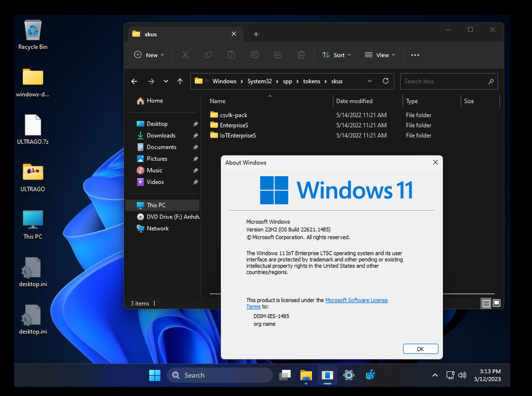The height and width of the screenshot is (396, 532).
Task: Open Microsoft Software License Terms link
Action: point(356,300)
